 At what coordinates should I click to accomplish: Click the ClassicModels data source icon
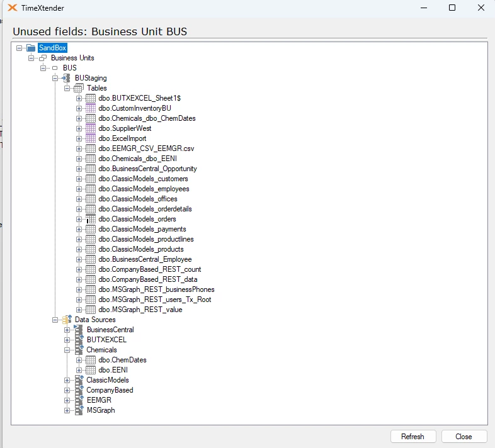coord(79,380)
